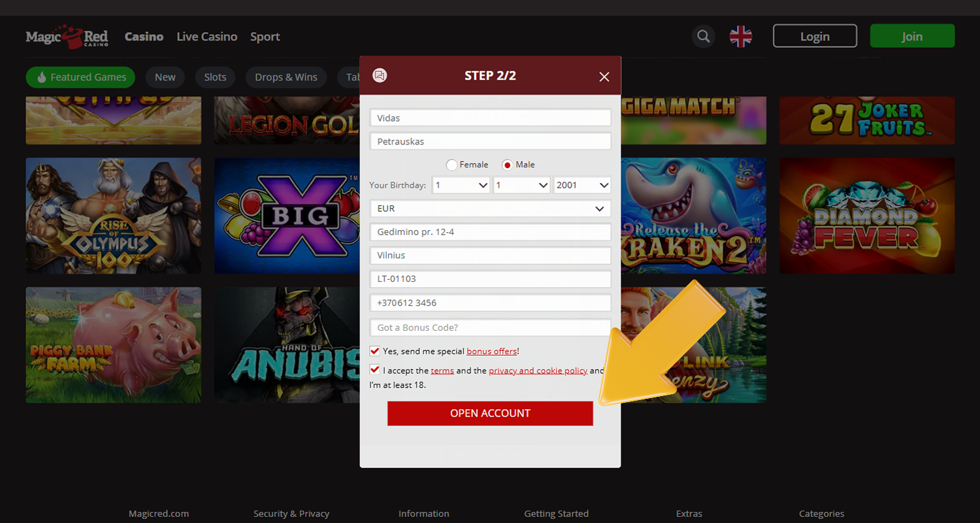Screen dimensions: 980x523
Task: Open the Sport nav tab
Action: click(265, 37)
